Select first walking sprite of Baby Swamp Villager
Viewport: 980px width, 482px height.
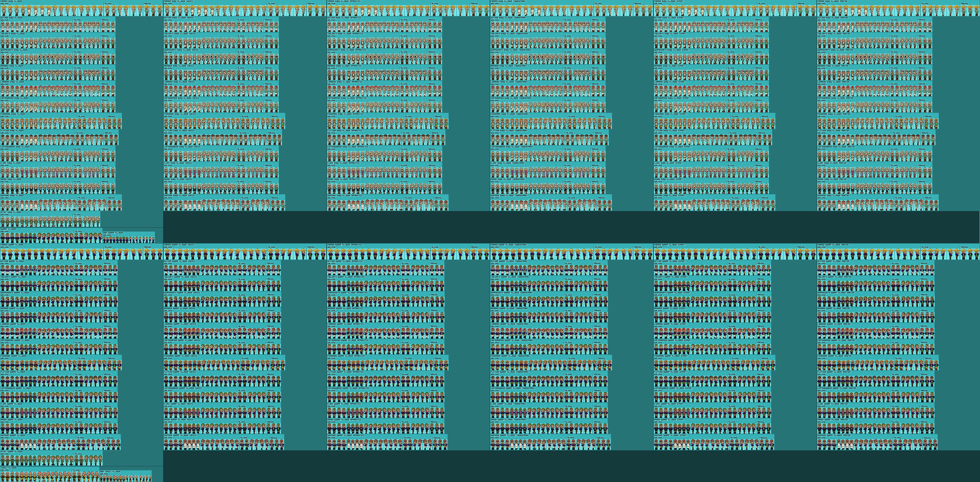coord(105,240)
